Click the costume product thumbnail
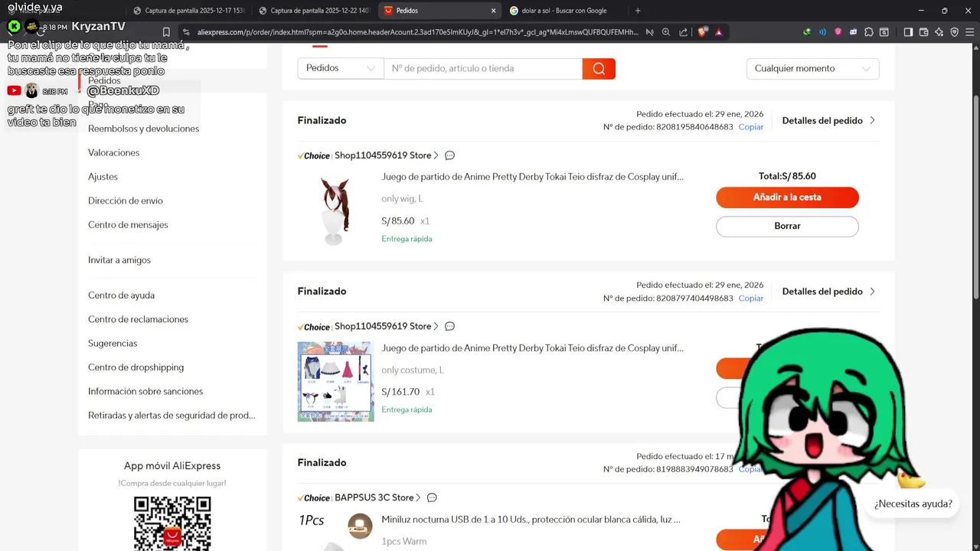 click(x=335, y=381)
